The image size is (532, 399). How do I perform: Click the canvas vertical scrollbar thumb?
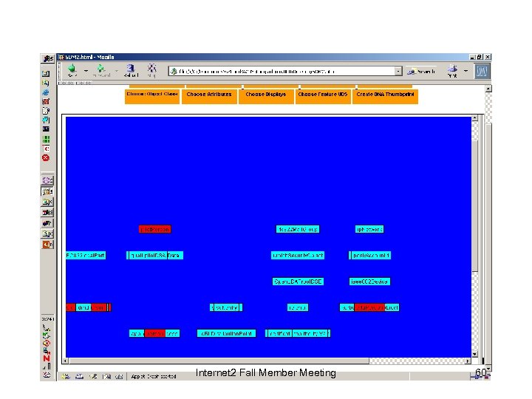pos(474,205)
